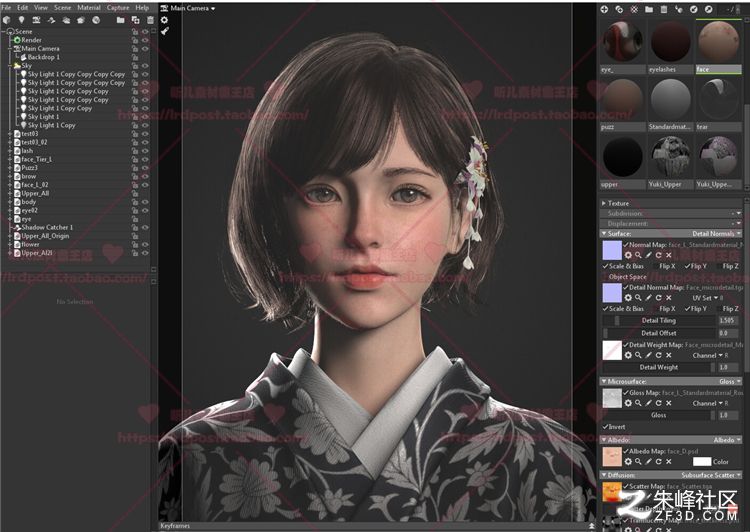
Task: Add a new mesh object using the cube icon
Action: pos(7,20)
